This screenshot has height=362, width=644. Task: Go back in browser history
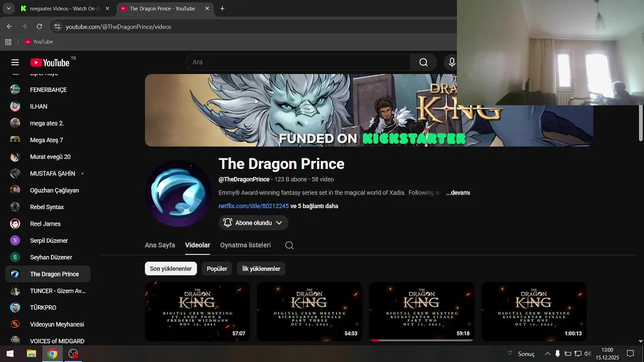click(x=9, y=27)
